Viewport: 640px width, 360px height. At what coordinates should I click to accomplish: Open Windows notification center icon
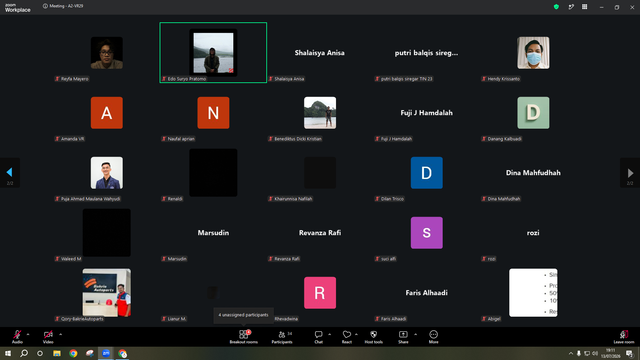629,353
